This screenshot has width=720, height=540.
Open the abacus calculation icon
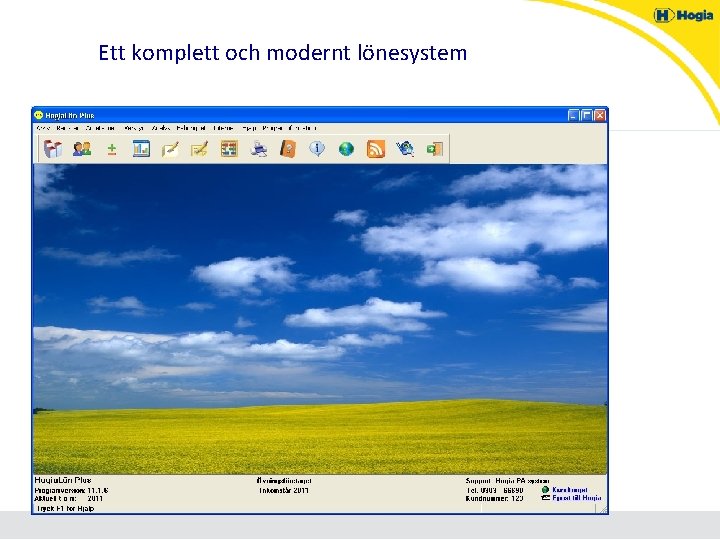(229, 149)
